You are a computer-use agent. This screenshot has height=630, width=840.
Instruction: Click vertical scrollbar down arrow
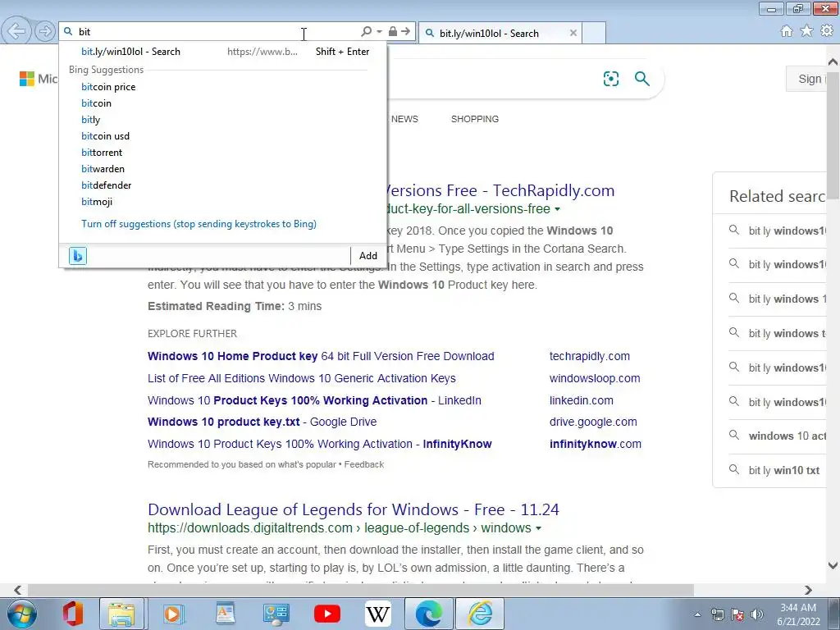coord(833,565)
